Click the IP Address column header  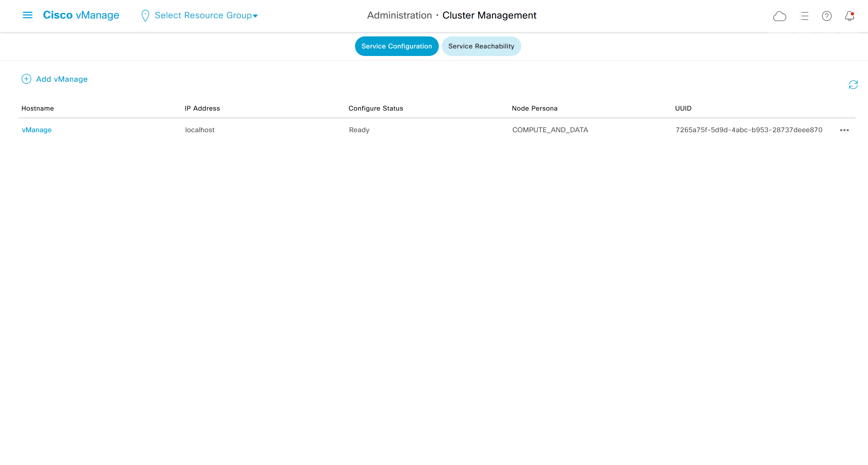pyautogui.click(x=202, y=109)
